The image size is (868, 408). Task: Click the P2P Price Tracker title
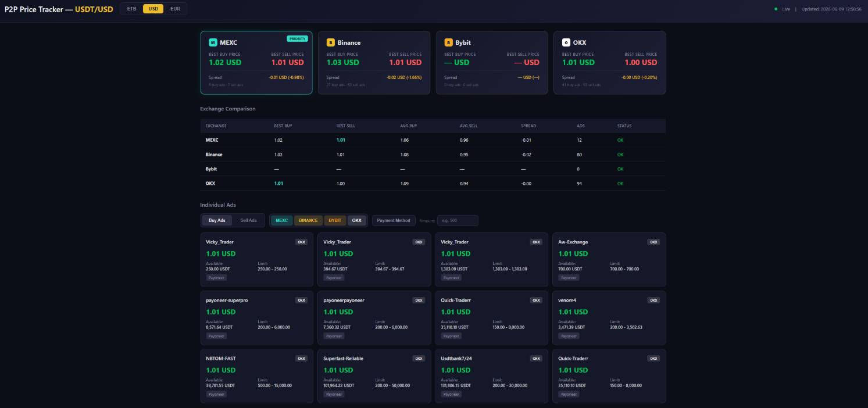coord(59,9)
